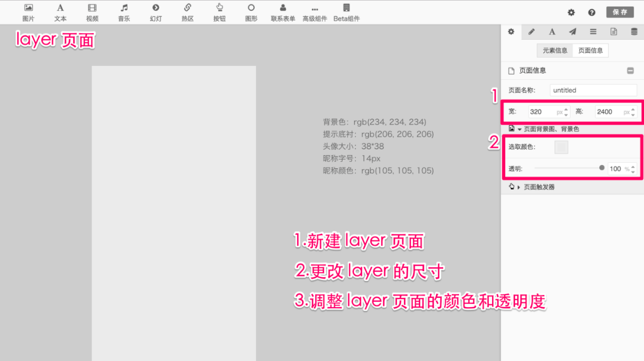Viewport: 644px width, 361px height.
Task: Collapse the 页面背景图、背景色 section
Action: click(x=544, y=129)
